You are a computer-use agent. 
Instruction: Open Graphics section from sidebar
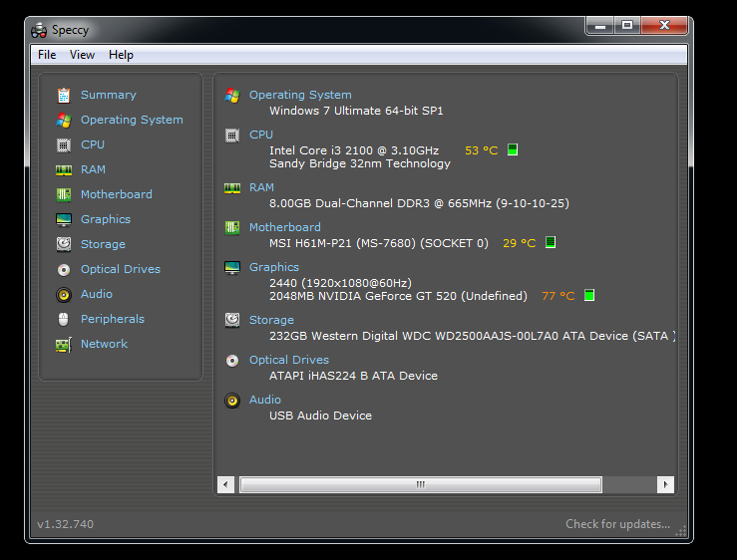tap(106, 219)
